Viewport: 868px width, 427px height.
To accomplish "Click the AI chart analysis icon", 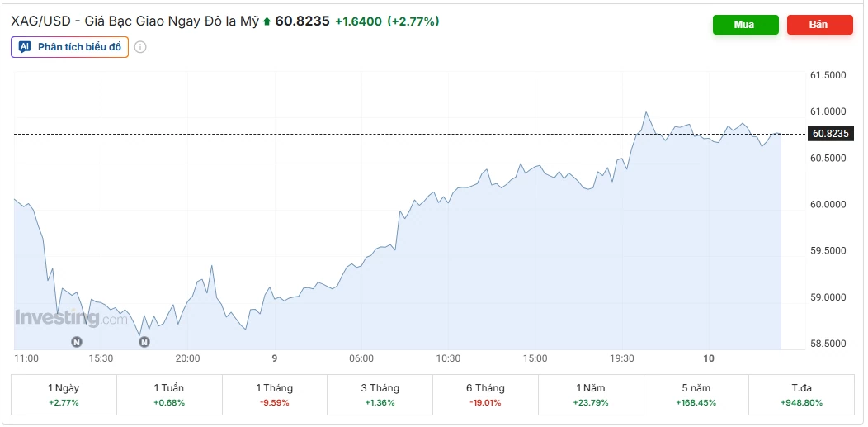I will [x=25, y=47].
